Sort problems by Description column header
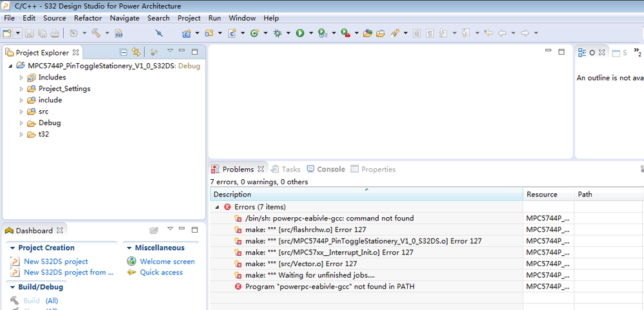The width and height of the screenshot is (644, 310). [x=367, y=195]
